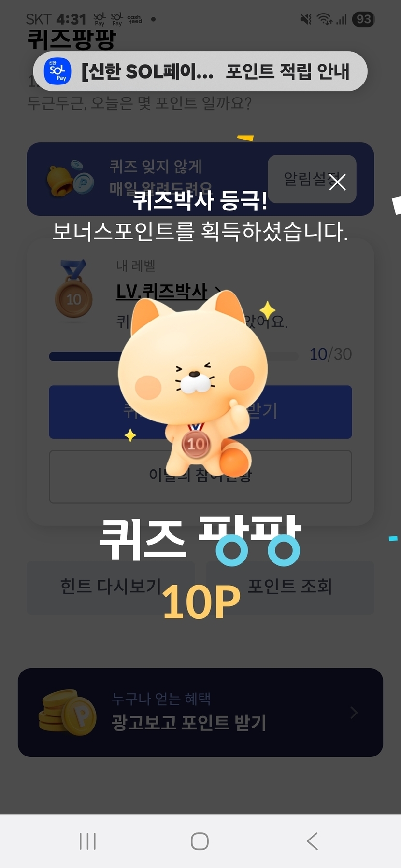Open 이달의 참여현황 button
Screen dimensions: 401x868
[x=200, y=476]
